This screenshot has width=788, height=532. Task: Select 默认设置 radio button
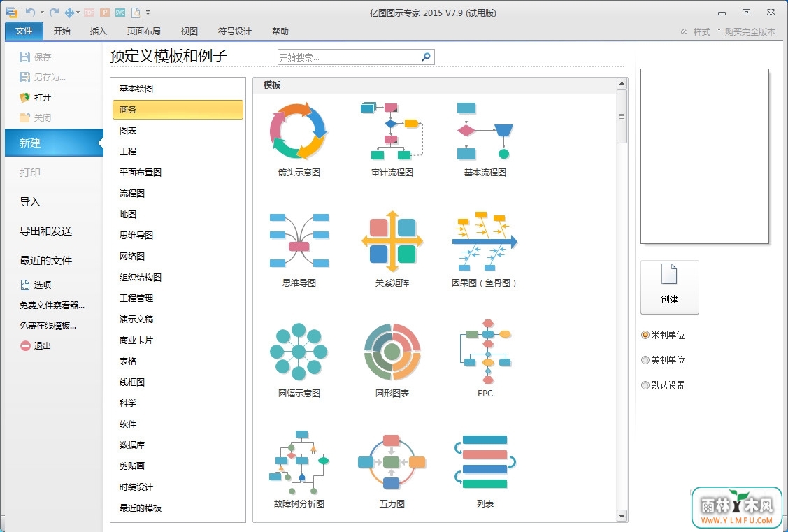click(x=645, y=385)
